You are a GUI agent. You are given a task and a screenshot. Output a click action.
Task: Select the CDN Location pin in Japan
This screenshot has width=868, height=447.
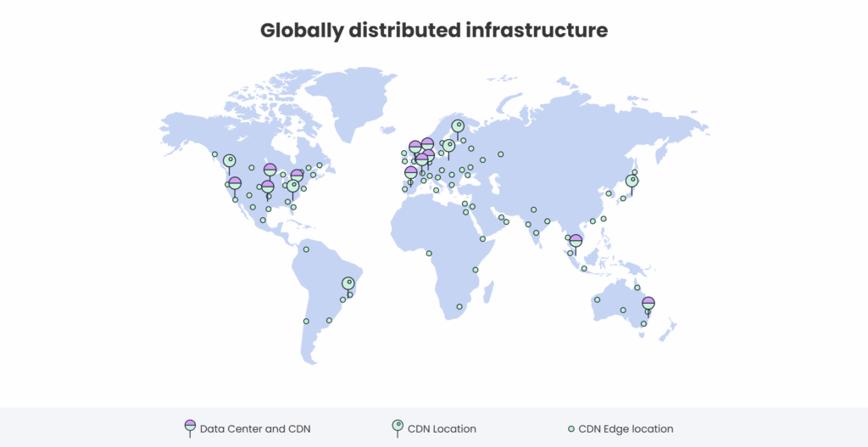coord(632,180)
